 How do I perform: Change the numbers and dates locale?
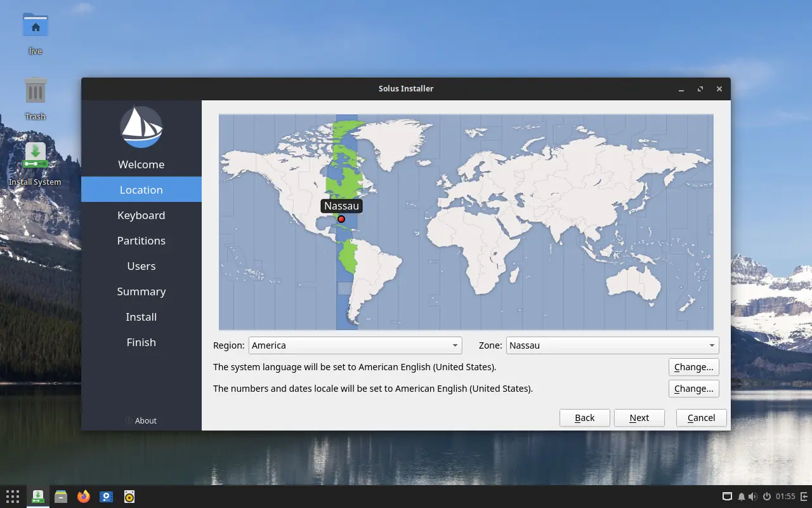tap(694, 389)
